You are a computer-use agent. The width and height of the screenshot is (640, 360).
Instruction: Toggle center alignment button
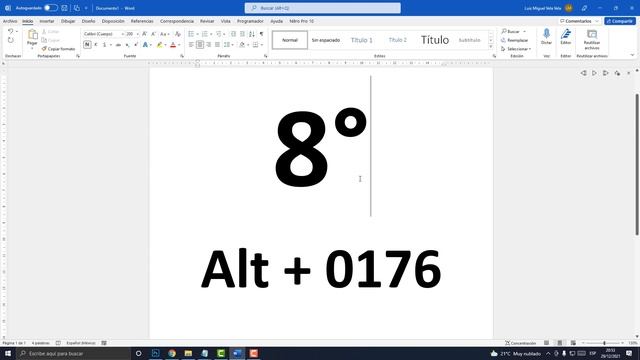[x=200, y=45]
